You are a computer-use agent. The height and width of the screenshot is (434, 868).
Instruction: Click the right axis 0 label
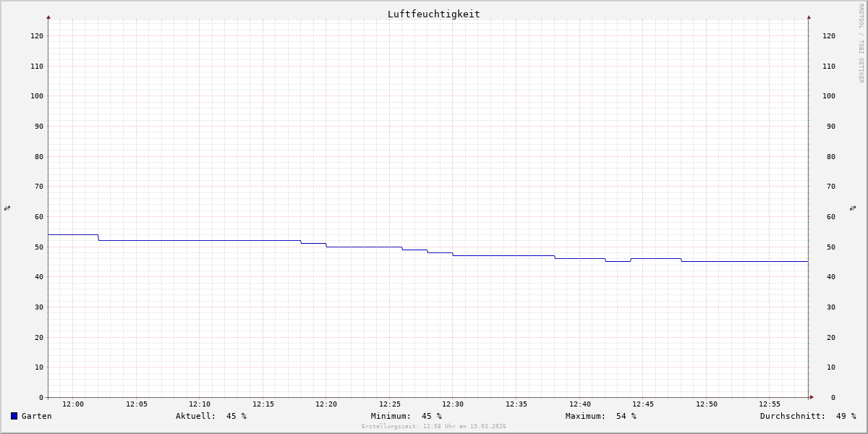(x=833, y=397)
